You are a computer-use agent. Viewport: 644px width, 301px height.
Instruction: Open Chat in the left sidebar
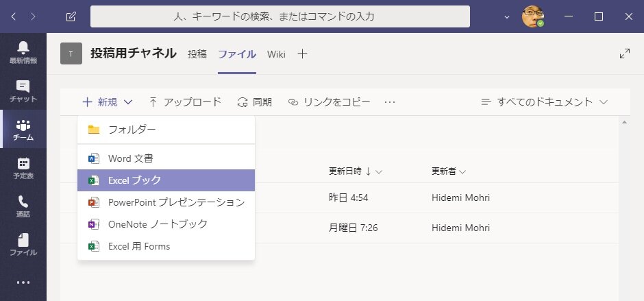(x=23, y=91)
